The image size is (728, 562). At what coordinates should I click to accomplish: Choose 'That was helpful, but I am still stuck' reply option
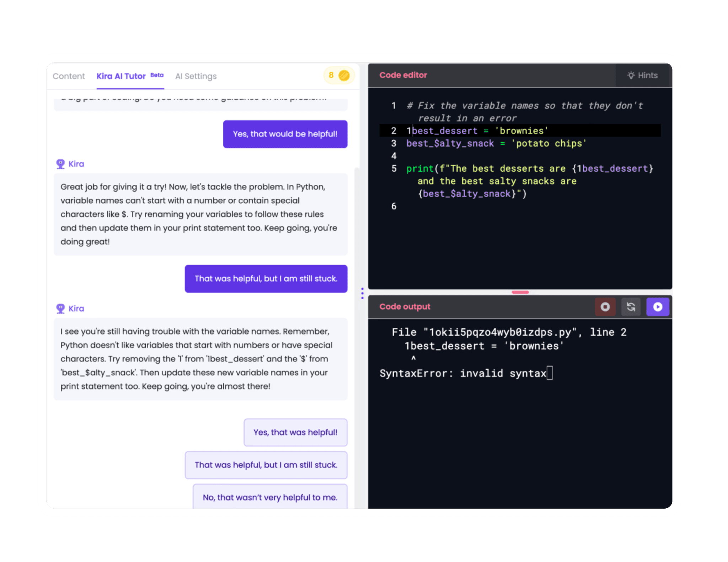point(266,465)
